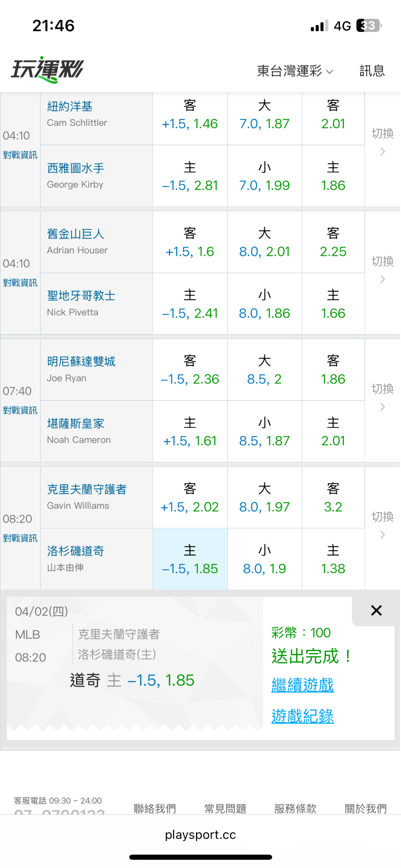The image size is (401, 868).
Task: Expand 切換 for Yankees vs Mariners
Action: click(382, 142)
